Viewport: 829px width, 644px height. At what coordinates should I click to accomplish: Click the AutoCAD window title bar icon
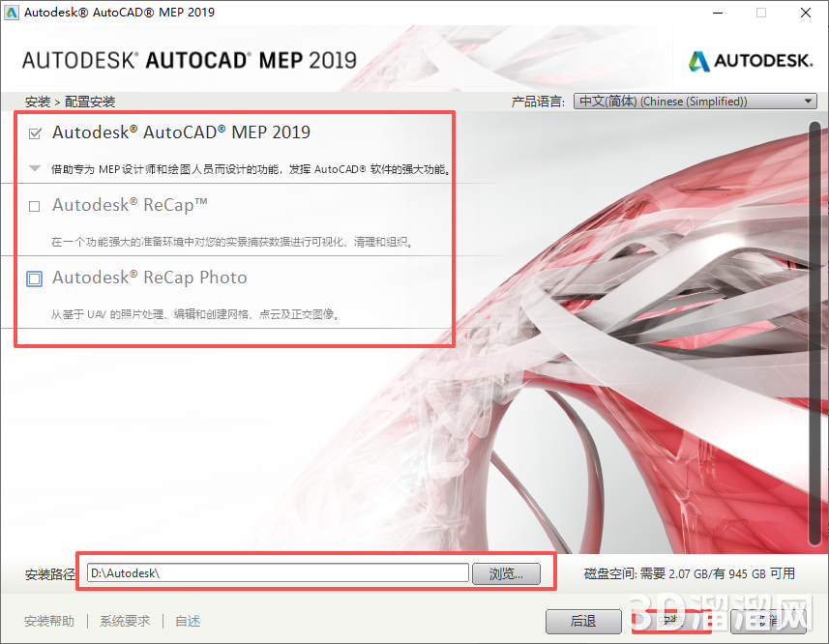tap(12, 13)
